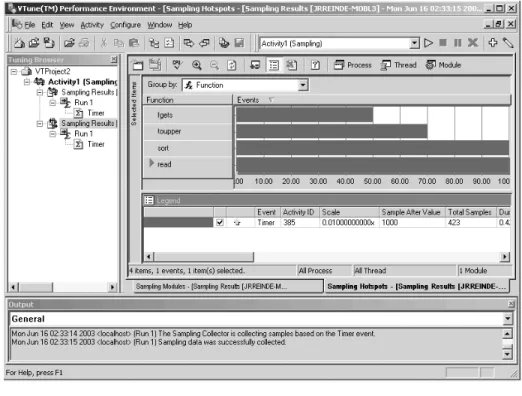Open the Window menu
Screen dimensions: 522x396
tap(160, 25)
